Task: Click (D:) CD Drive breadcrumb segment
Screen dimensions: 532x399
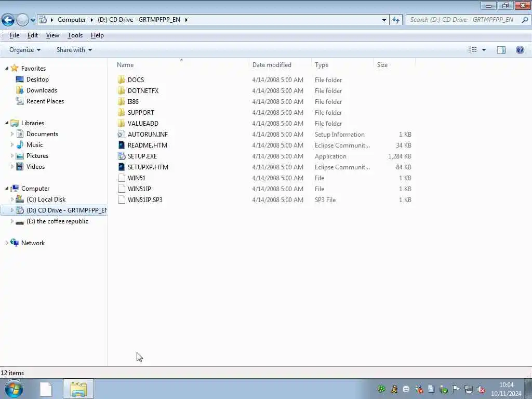Action: (x=139, y=20)
